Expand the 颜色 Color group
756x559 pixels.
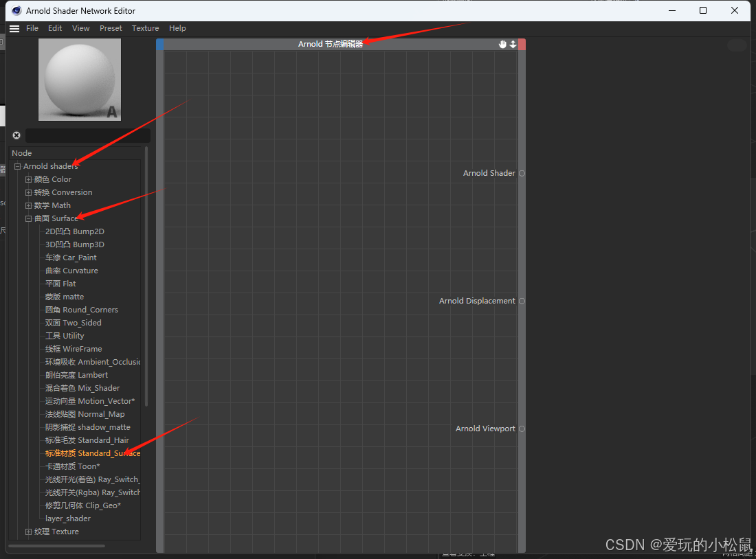(x=28, y=179)
